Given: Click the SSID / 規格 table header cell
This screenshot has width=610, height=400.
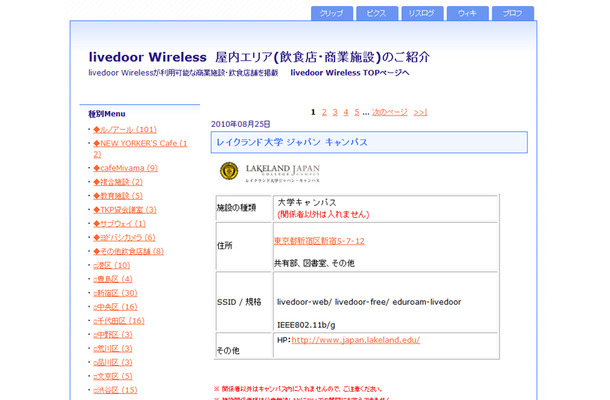Looking at the screenshot, I should 244,302.
